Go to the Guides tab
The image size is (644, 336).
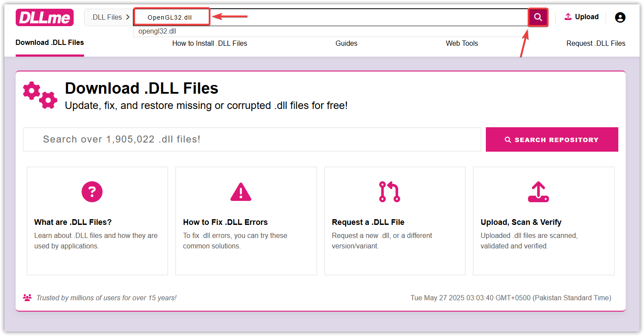pyautogui.click(x=346, y=43)
